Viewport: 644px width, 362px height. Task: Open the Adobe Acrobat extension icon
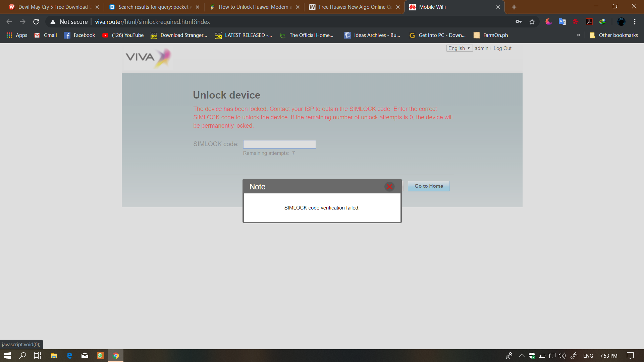(x=589, y=22)
